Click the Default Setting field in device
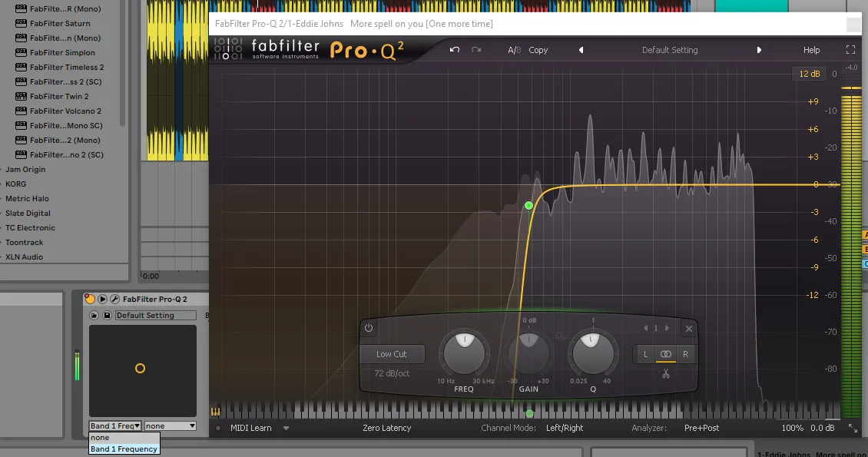868x457 pixels. 156,316
